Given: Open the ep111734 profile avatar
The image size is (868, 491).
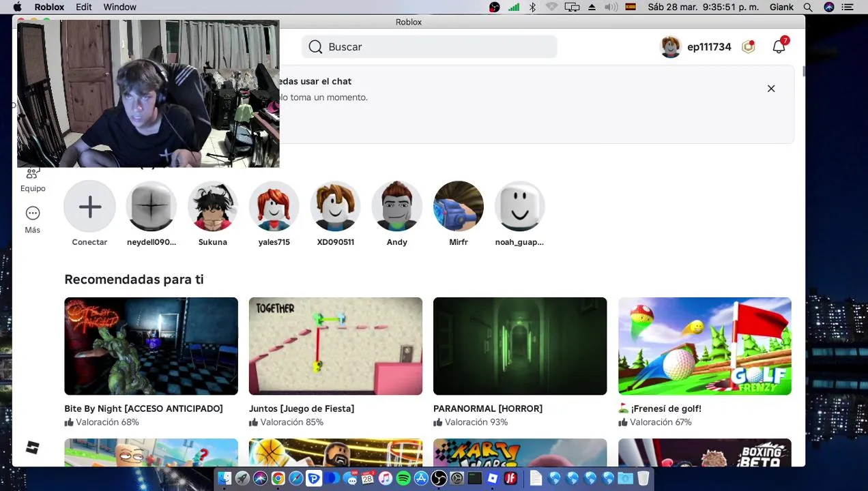Looking at the screenshot, I should (x=671, y=46).
